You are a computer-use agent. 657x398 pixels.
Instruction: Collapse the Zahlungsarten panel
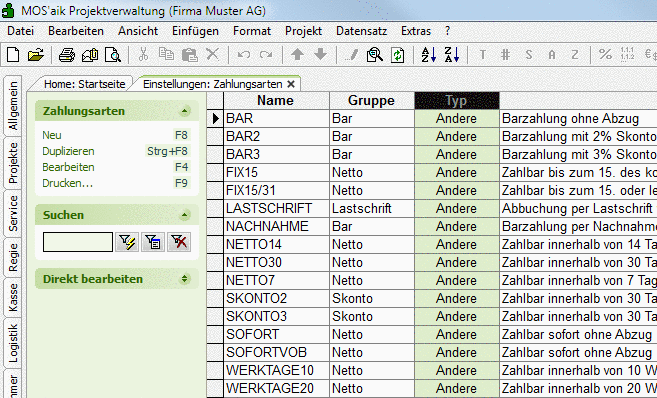tap(184, 111)
